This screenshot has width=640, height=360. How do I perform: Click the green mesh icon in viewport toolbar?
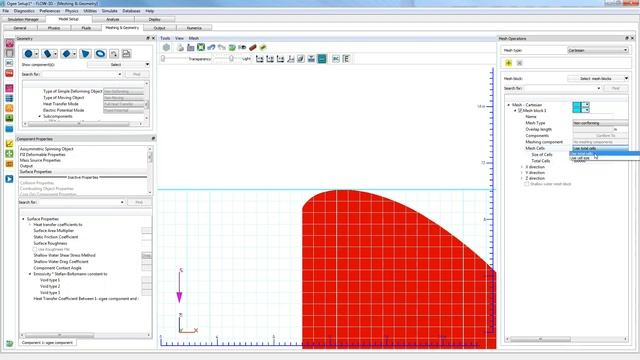[201, 48]
